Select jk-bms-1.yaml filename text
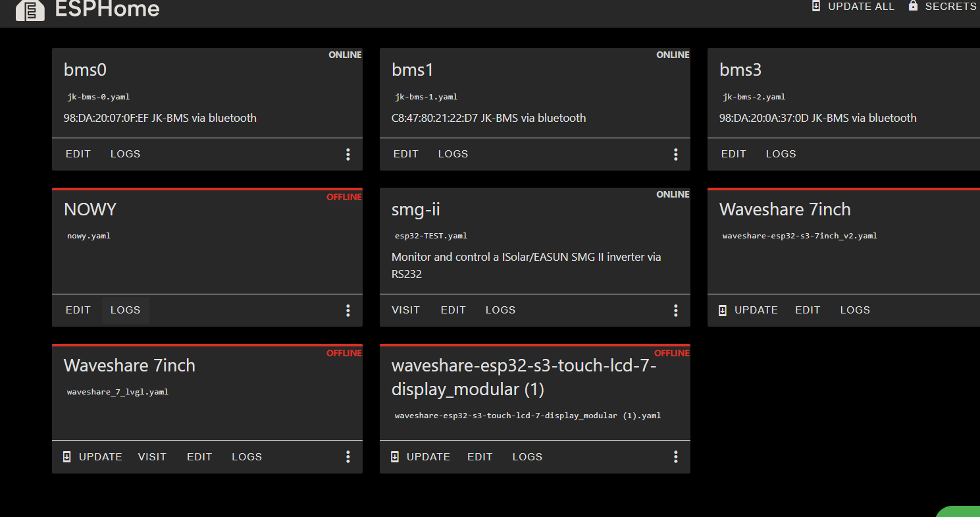Image resolution: width=980 pixels, height=517 pixels. point(426,97)
